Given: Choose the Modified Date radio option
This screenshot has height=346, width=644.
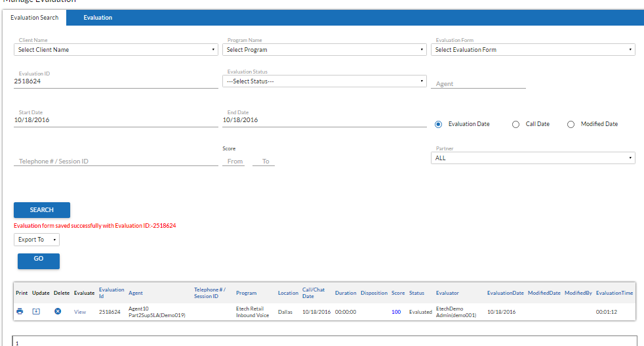Looking at the screenshot, I should (571, 124).
